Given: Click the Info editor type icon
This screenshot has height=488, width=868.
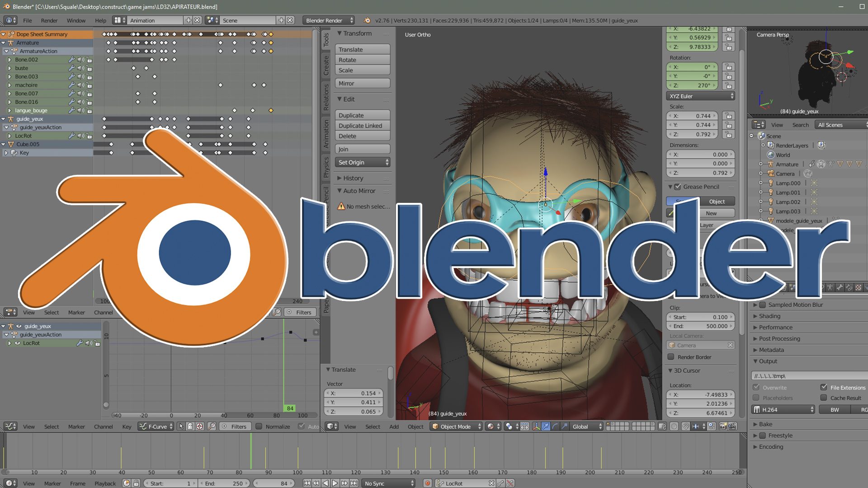Looking at the screenshot, I should click(10, 20).
